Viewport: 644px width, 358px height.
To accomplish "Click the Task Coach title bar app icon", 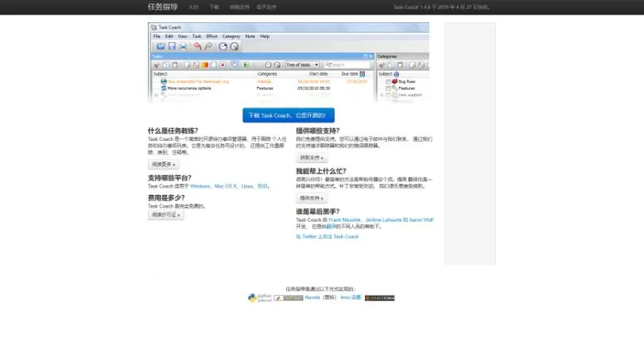I will tap(154, 28).
